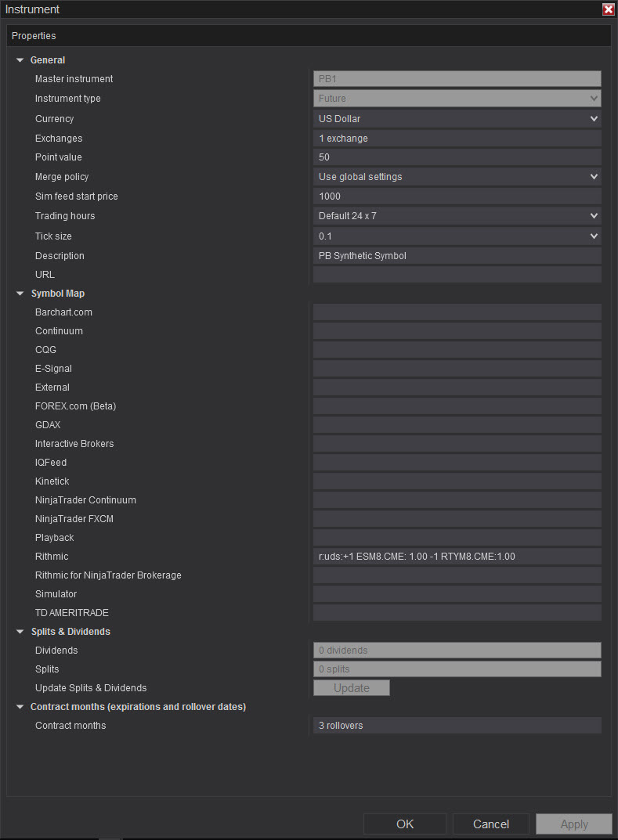Image resolution: width=618 pixels, height=840 pixels.
Task: Collapse the General section
Action: tap(20, 60)
